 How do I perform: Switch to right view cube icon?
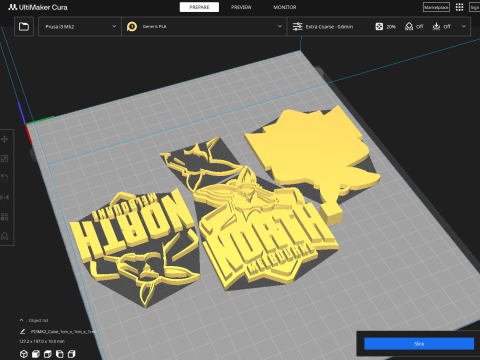click(x=72, y=354)
